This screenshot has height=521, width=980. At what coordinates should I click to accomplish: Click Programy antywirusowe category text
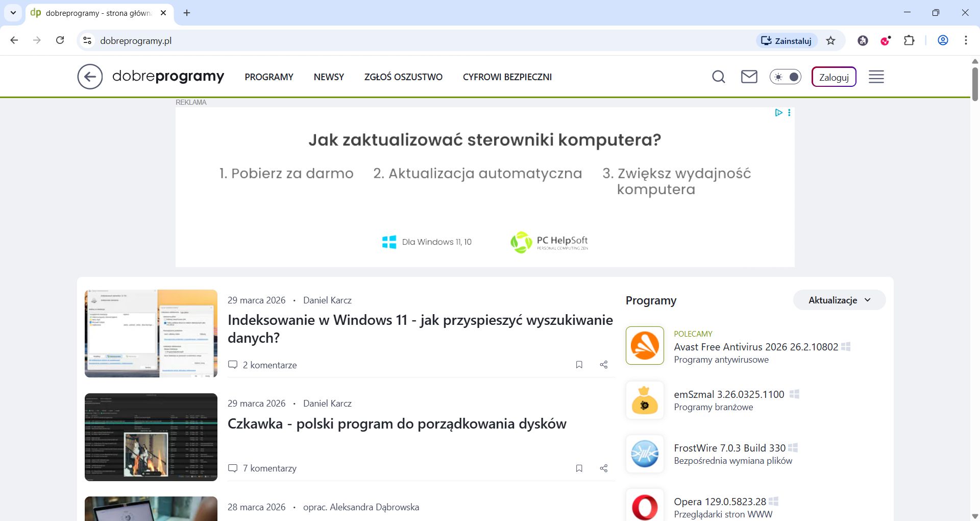721,360
